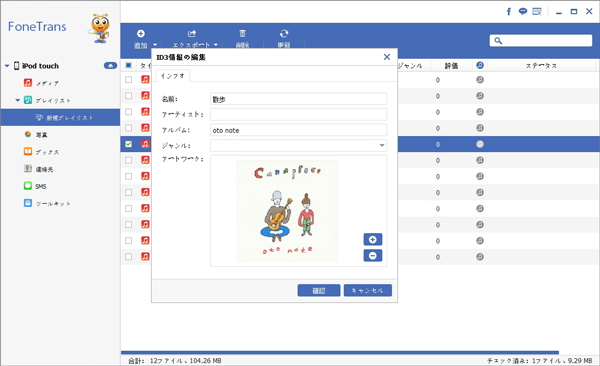
Task: Switch to the インフォ tab
Action: (173, 76)
